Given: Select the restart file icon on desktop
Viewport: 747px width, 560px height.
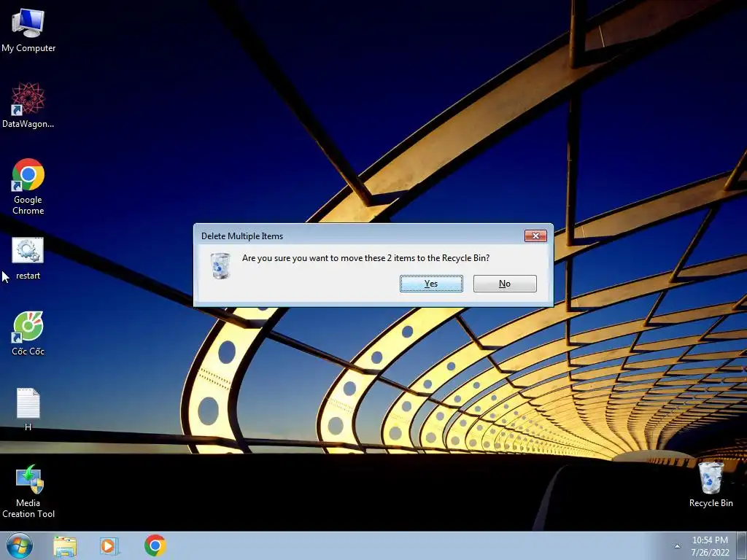Looking at the screenshot, I should [x=28, y=259].
